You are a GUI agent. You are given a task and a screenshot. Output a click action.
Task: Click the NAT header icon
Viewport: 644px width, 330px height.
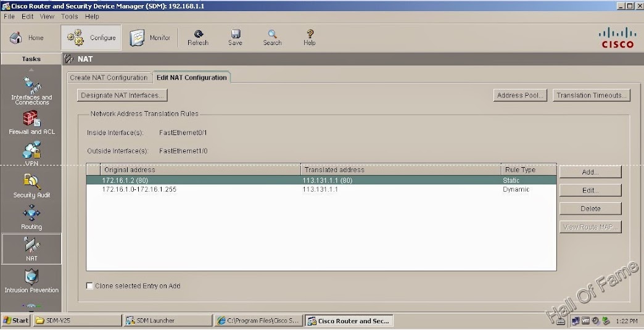coord(69,59)
